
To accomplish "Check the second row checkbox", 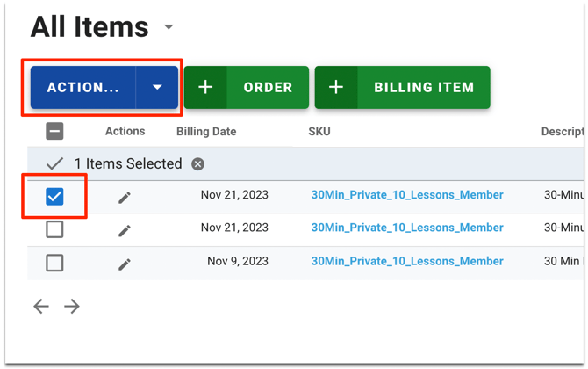I will click(54, 229).
